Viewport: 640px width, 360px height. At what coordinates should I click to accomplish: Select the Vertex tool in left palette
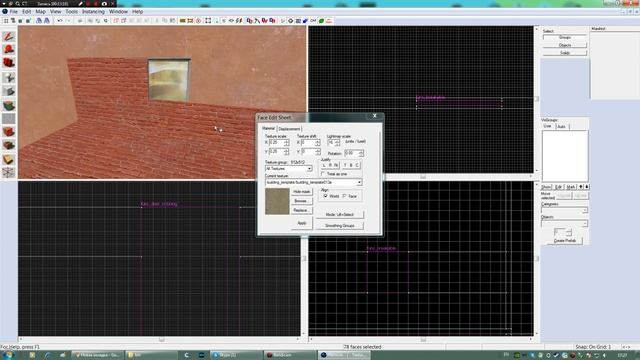pos(9,172)
